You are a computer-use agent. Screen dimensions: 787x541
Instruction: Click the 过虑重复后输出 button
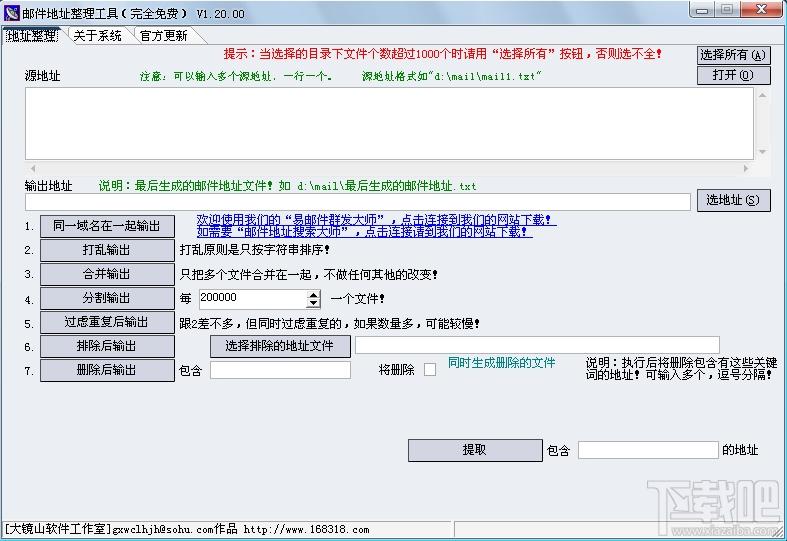click(x=107, y=322)
